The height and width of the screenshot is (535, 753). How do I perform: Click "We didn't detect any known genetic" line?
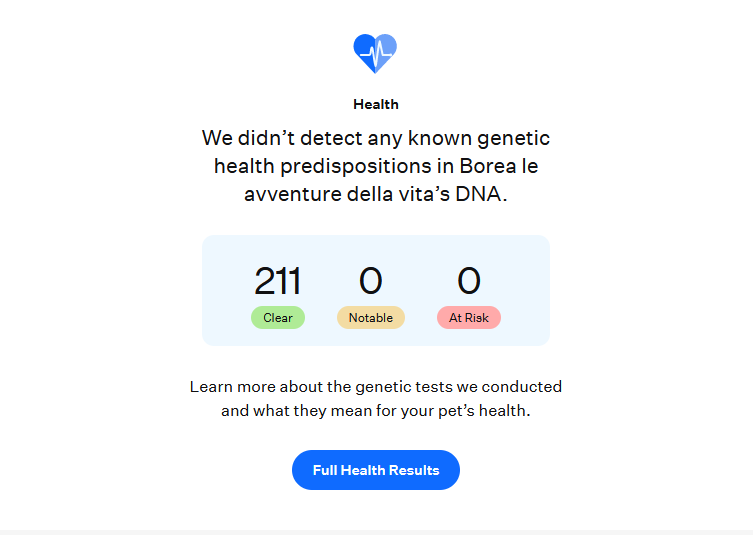click(x=376, y=137)
